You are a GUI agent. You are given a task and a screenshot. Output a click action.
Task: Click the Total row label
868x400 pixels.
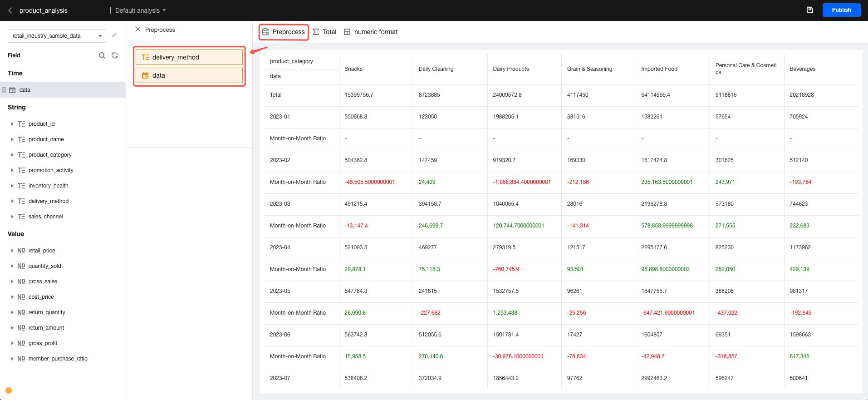pyautogui.click(x=276, y=95)
